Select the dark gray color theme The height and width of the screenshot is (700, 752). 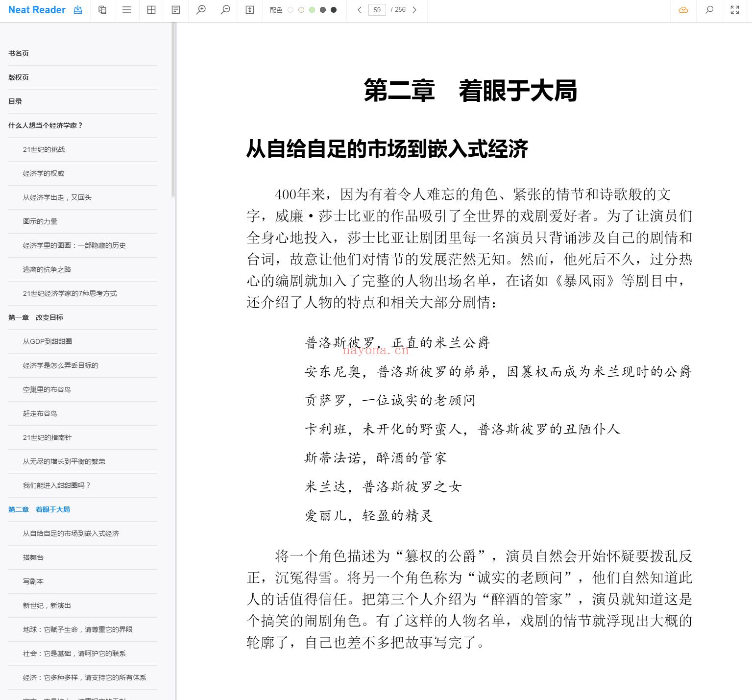323,10
